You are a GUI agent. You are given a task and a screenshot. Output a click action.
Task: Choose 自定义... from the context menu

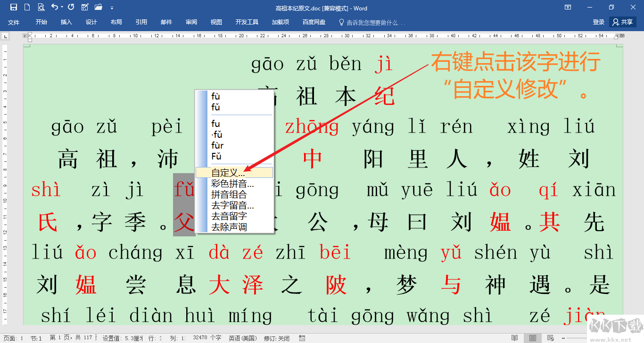pos(228,172)
